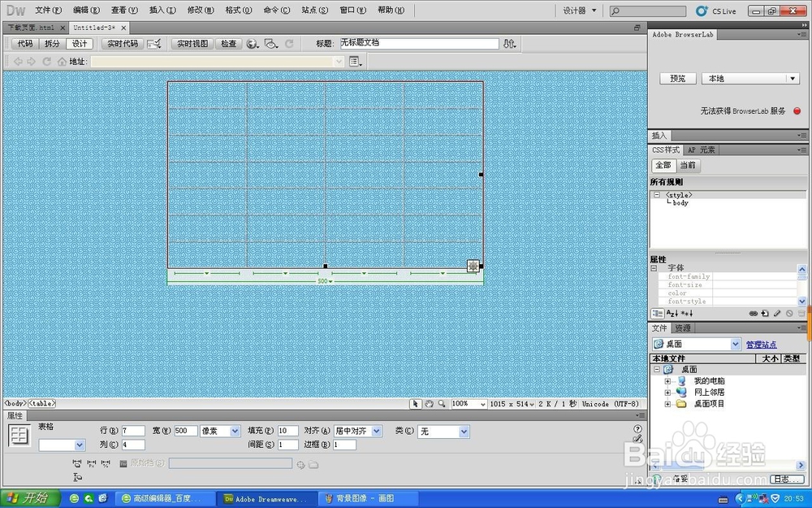Screen dimensions: 812x508
Task: Click the 边框 border input field
Action: pos(344,445)
